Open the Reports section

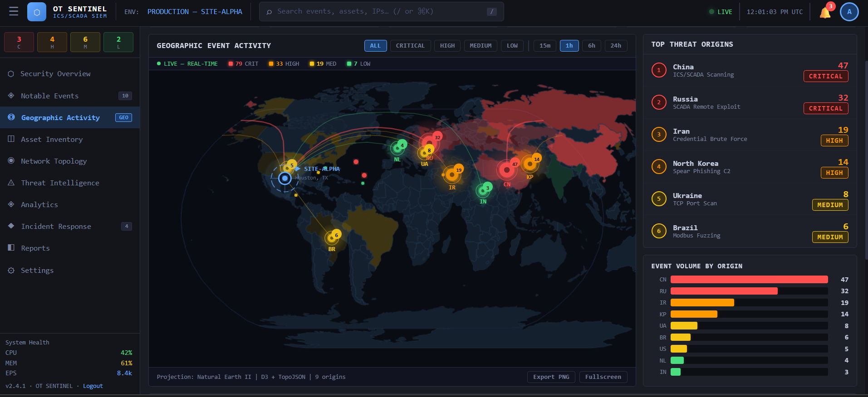coord(70,248)
